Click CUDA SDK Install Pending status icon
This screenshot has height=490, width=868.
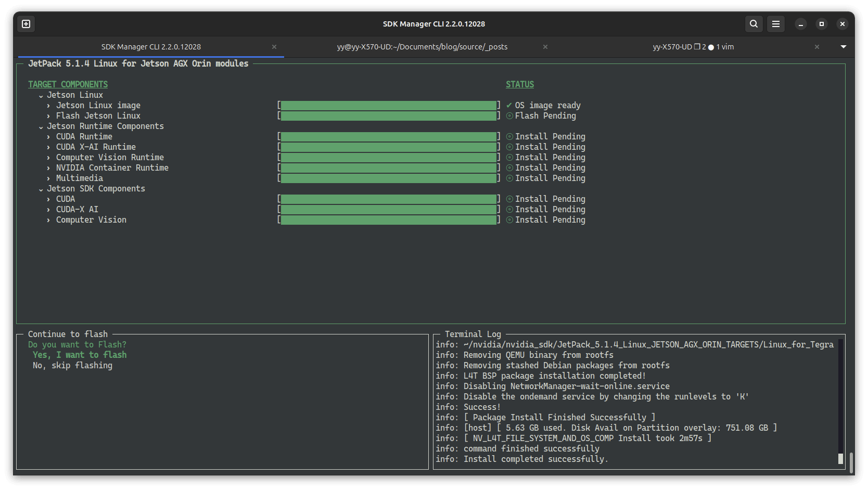tap(510, 199)
